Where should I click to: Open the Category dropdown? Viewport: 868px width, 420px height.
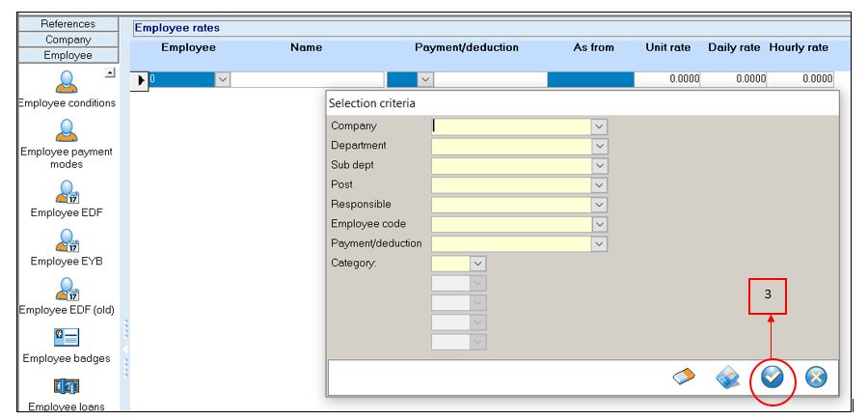click(x=477, y=263)
